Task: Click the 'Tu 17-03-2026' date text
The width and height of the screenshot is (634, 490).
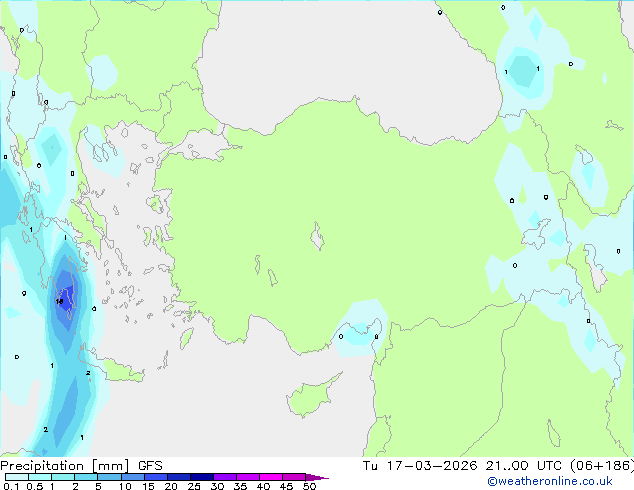Action: click(x=420, y=466)
